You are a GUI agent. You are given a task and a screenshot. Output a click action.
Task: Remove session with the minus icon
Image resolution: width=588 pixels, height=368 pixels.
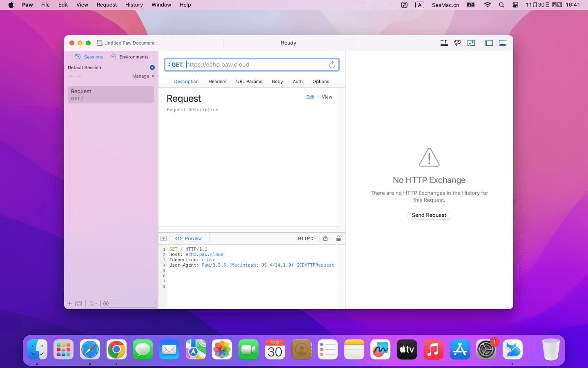pos(79,76)
